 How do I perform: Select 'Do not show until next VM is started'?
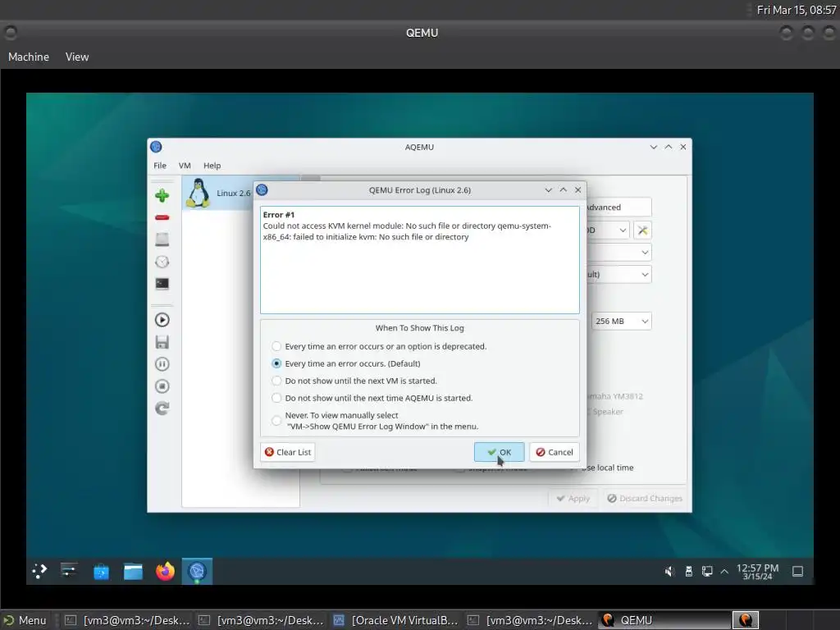276,381
